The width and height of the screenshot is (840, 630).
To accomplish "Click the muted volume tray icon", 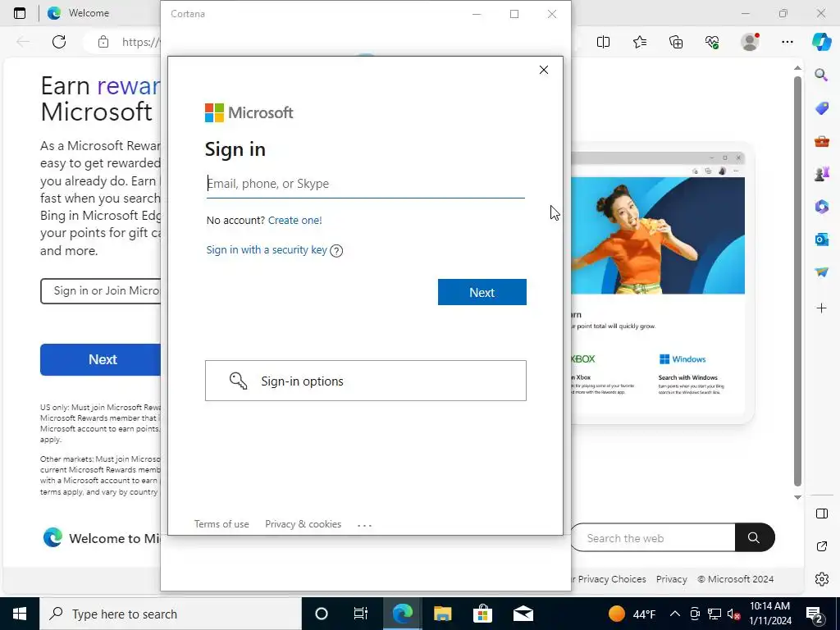I will 733,614.
